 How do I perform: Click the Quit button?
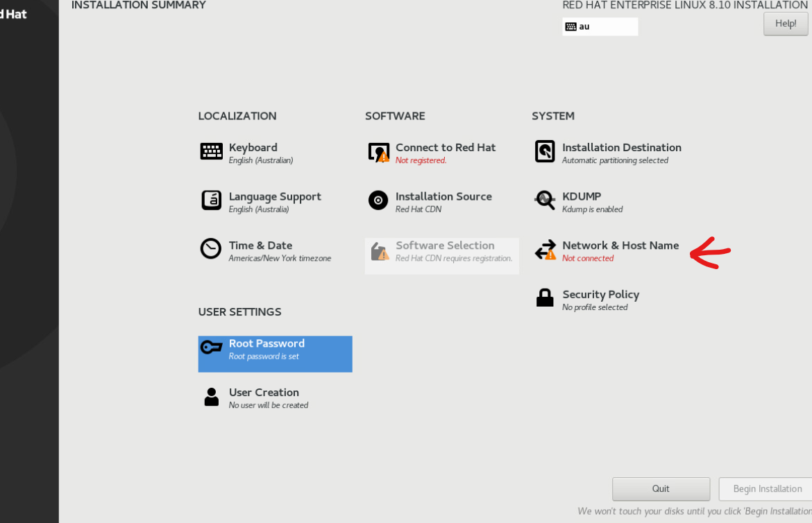pos(661,489)
